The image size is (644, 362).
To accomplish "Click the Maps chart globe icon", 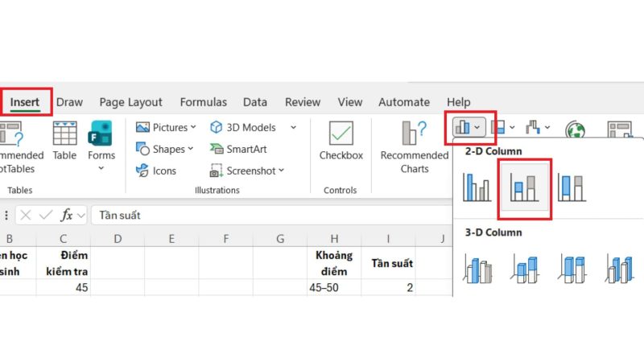I will pos(575,130).
